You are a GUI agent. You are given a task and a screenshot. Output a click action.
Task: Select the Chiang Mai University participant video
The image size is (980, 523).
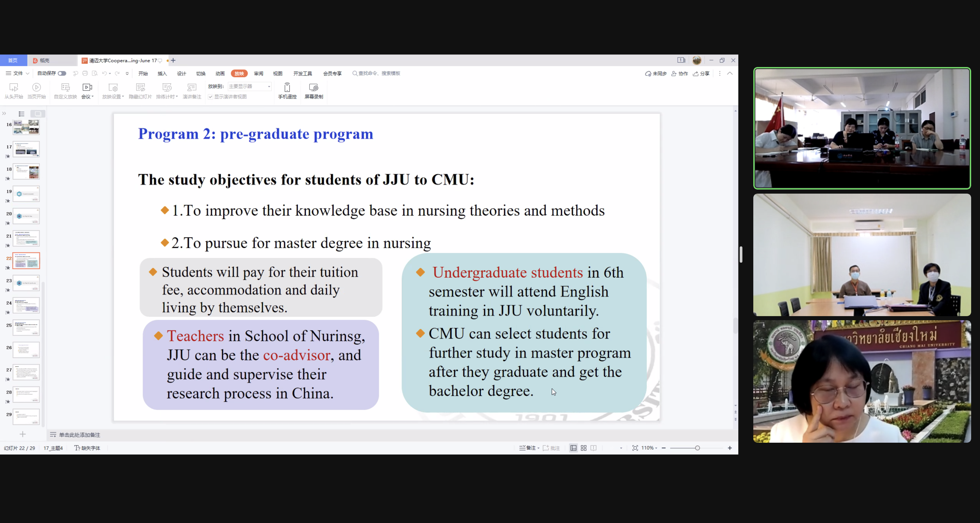[862, 381]
